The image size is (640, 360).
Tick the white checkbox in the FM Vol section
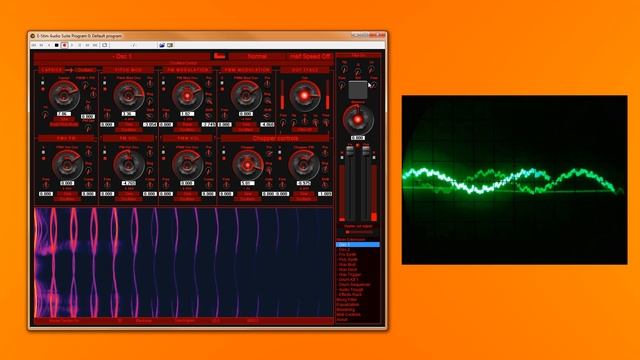coord(104,152)
